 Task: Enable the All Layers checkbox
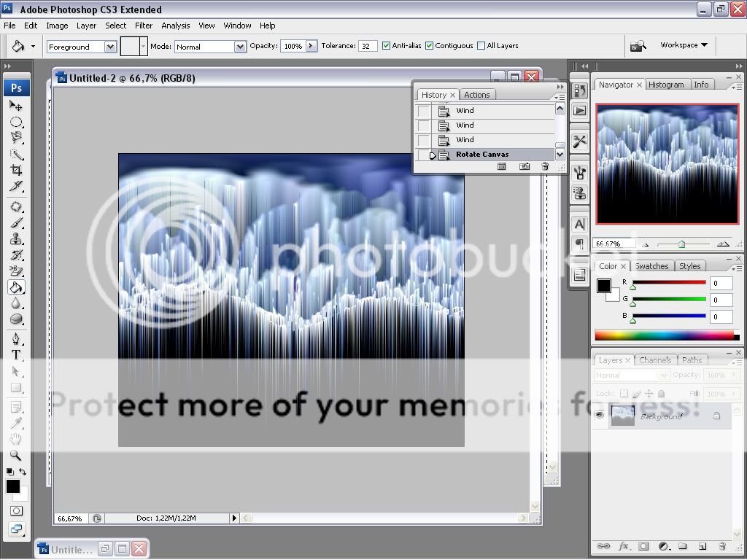pos(481,46)
